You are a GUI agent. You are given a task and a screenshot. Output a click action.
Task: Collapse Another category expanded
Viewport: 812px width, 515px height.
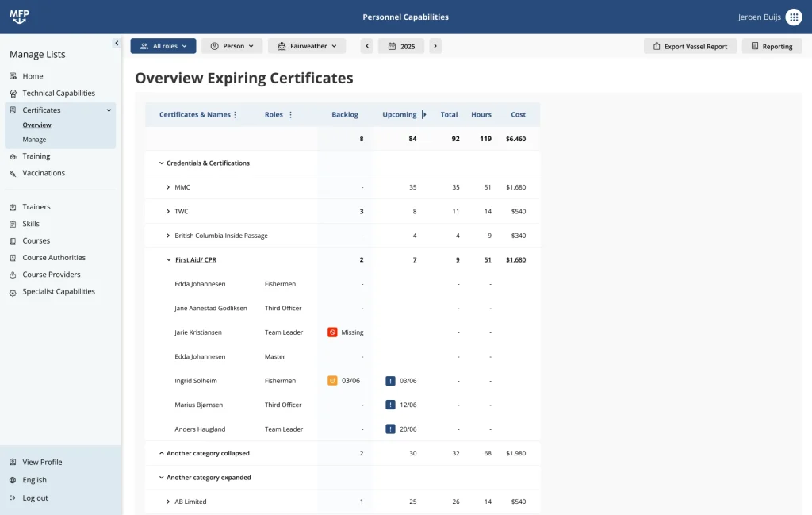click(x=161, y=477)
